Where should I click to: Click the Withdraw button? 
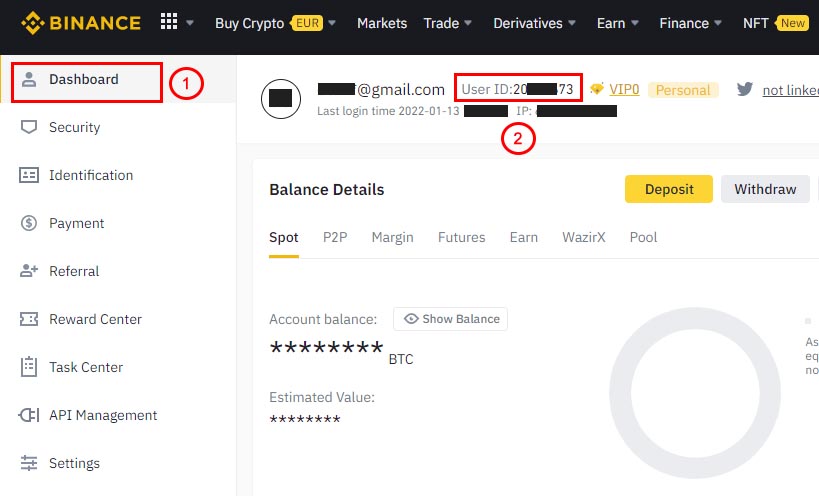765,189
